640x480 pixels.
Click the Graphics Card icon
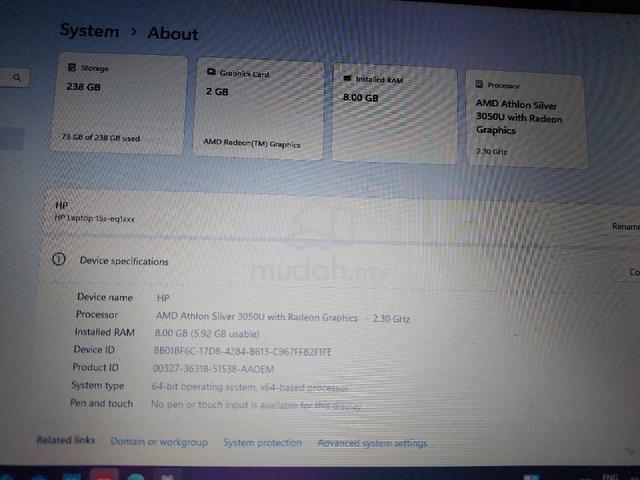[211, 72]
